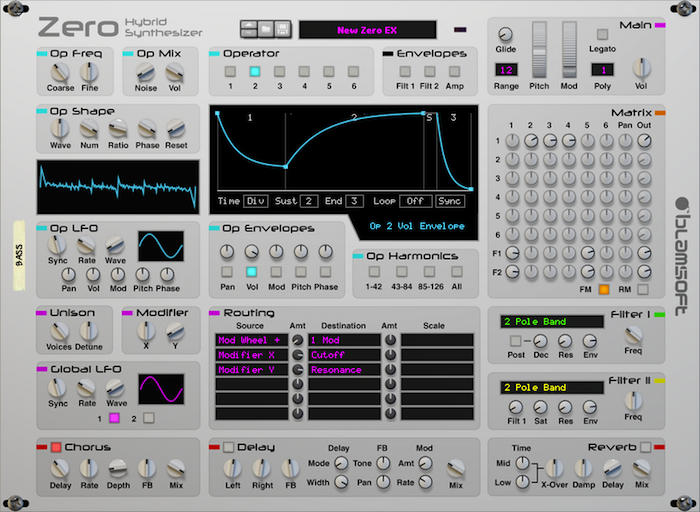Select operator 3 button

click(279, 71)
